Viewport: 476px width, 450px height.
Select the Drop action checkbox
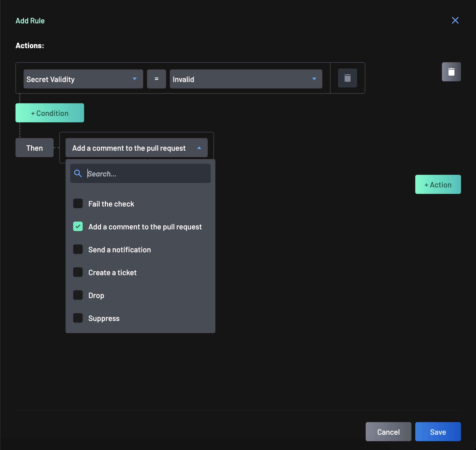click(x=78, y=295)
